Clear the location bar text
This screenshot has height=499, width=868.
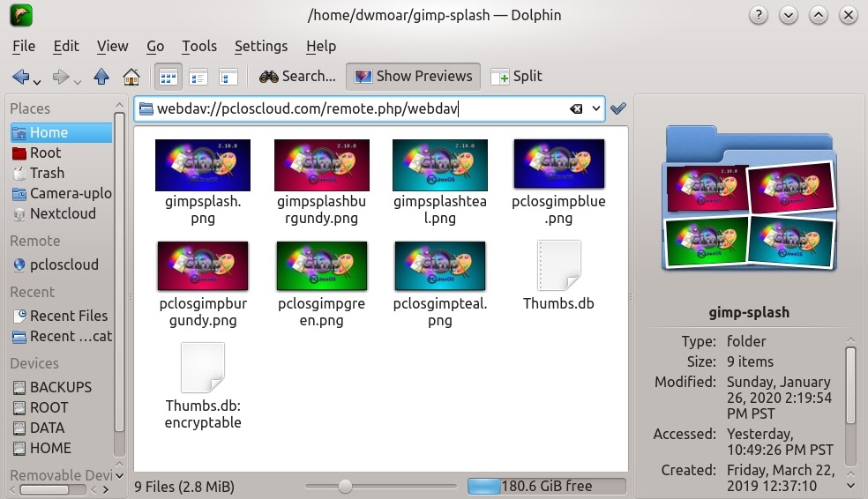[x=576, y=108]
